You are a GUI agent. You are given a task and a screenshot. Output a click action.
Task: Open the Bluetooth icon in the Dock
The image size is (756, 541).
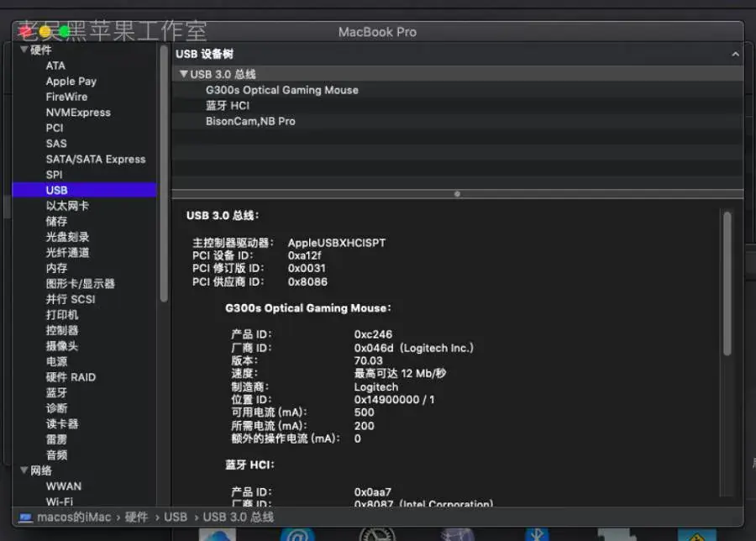coord(537,534)
